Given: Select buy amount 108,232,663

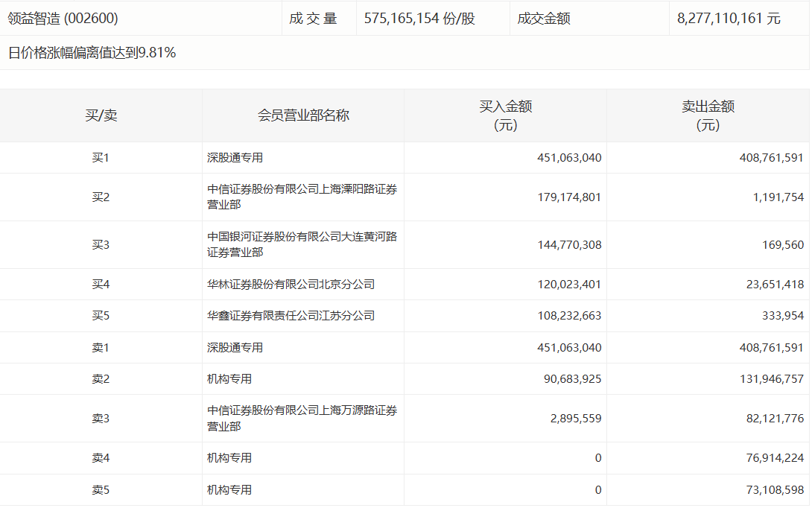Looking at the screenshot, I should pos(569,316).
